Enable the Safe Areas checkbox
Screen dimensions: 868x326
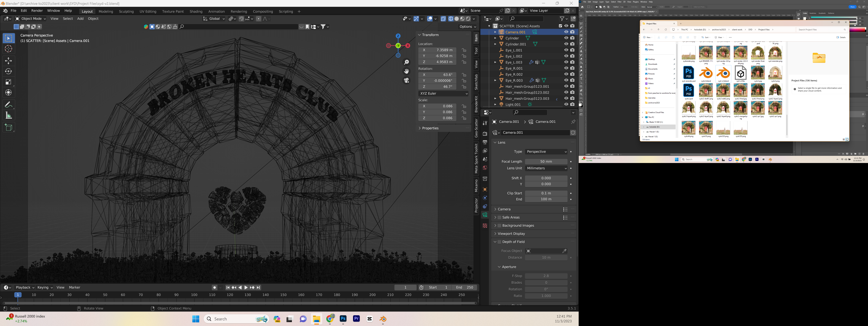tap(499, 218)
